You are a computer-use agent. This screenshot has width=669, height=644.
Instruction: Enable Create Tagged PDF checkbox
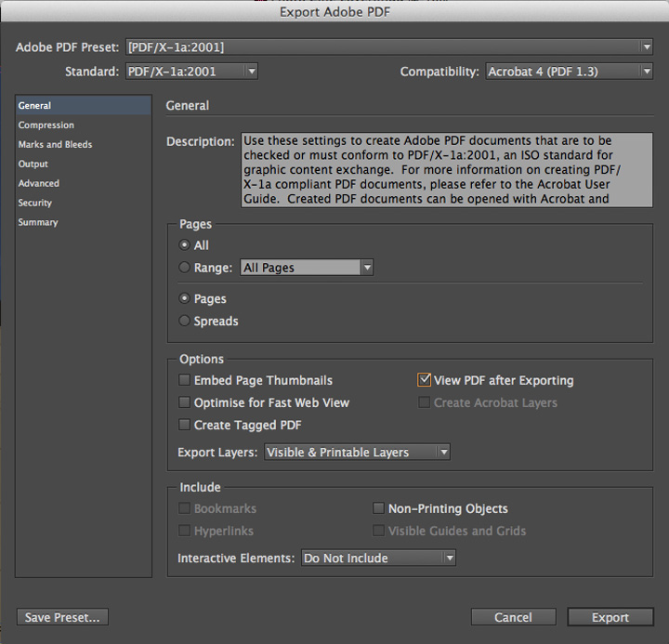[x=184, y=425]
